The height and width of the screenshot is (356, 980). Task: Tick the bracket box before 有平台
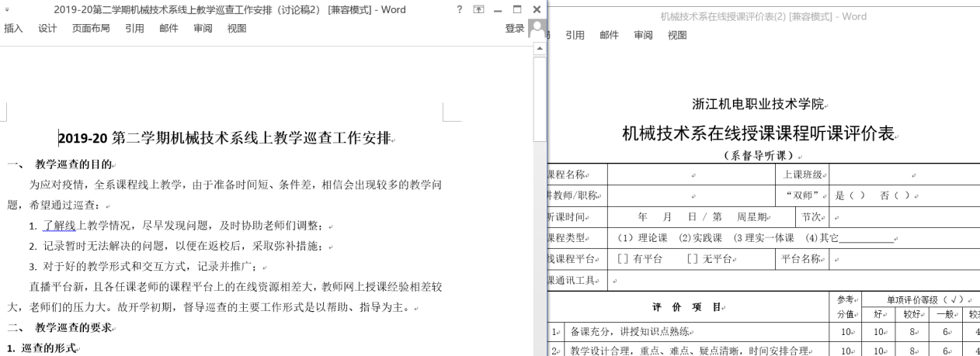[622, 259]
